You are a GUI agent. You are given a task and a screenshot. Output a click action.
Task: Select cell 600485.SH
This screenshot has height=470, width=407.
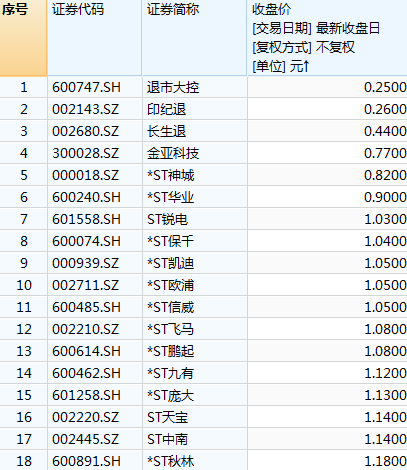(86, 307)
